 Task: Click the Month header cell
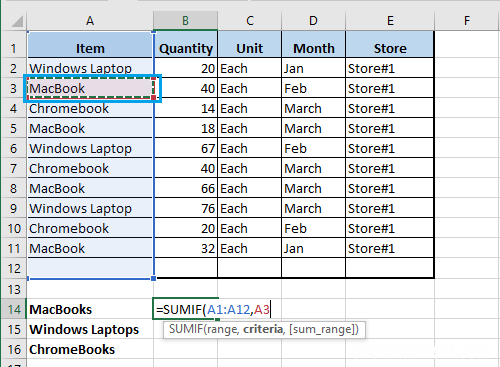pyautogui.click(x=314, y=45)
